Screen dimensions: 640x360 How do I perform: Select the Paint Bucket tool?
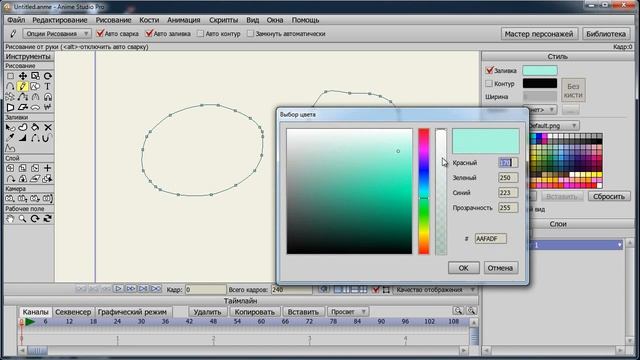tap(35, 127)
